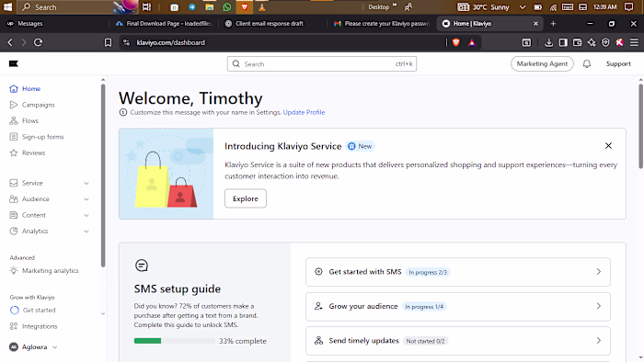
Task: Switch to Gmail Klaviyo password tab
Action: tap(382, 24)
